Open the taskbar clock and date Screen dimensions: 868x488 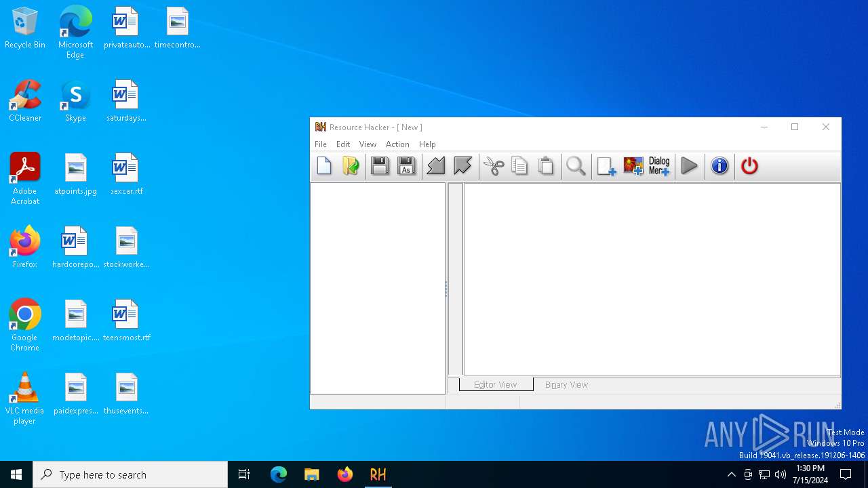(x=810, y=474)
